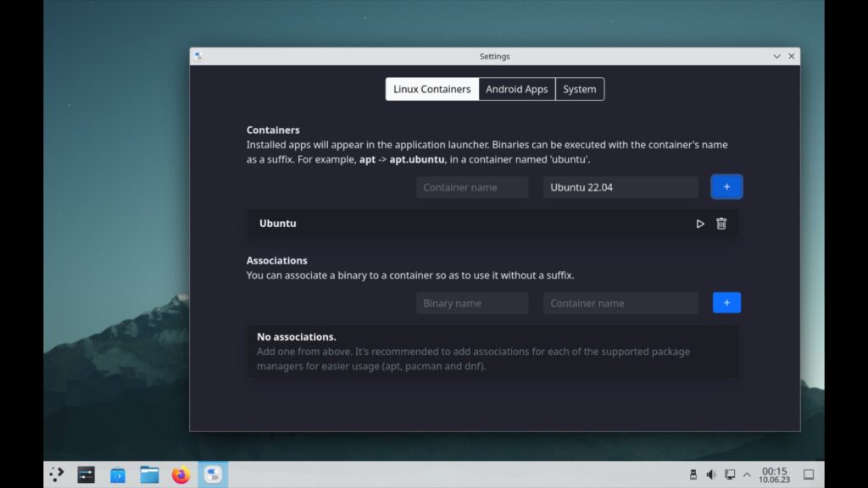Open the volume control tray icon
The image size is (868, 488).
(711, 474)
